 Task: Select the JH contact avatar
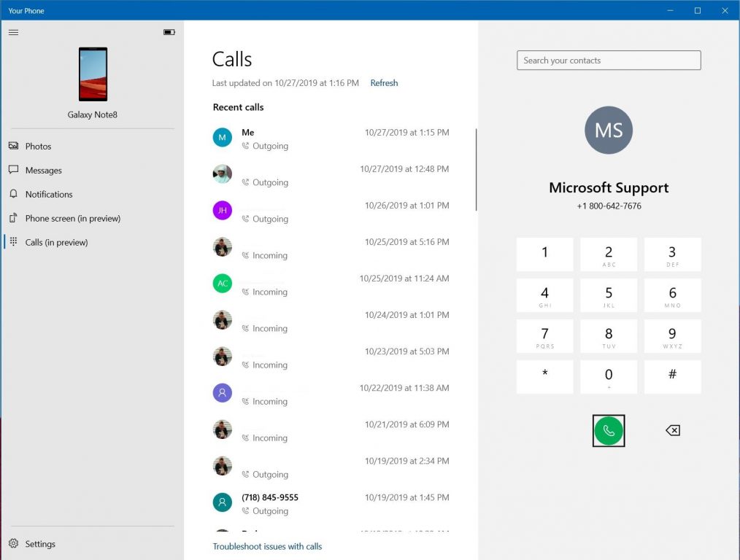point(222,211)
